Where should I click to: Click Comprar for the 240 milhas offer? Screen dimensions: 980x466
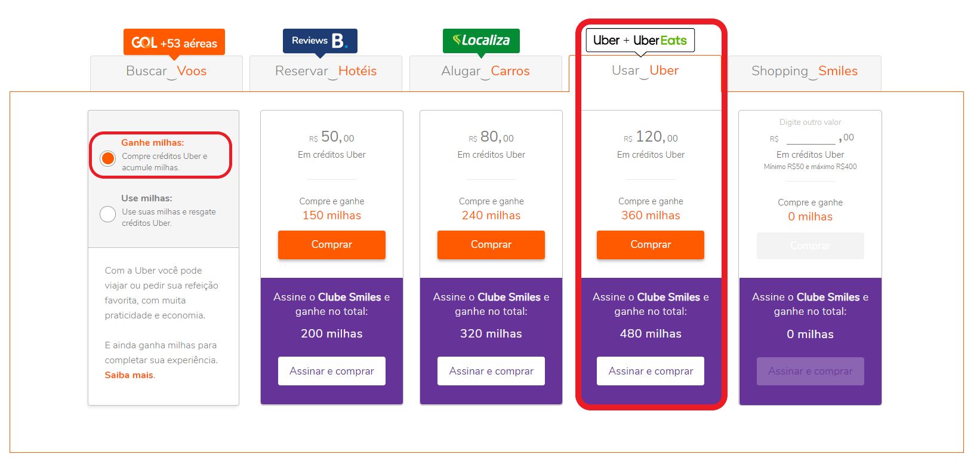pyautogui.click(x=491, y=244)
